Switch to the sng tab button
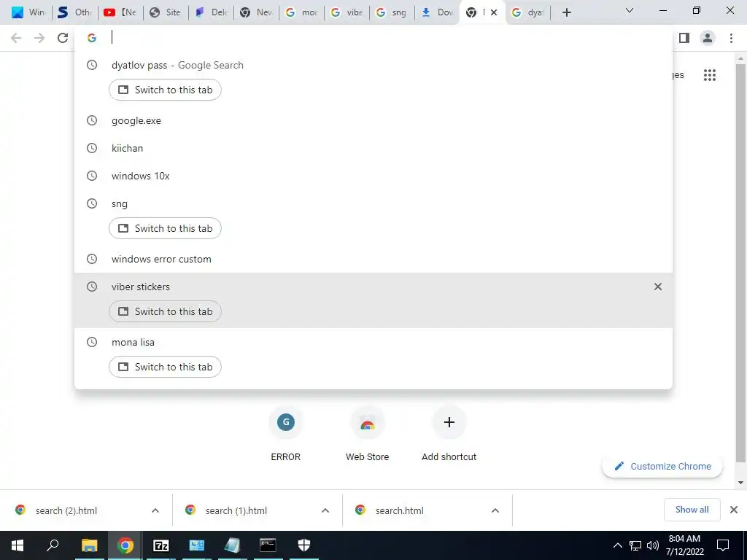 (x=165, y=228)
